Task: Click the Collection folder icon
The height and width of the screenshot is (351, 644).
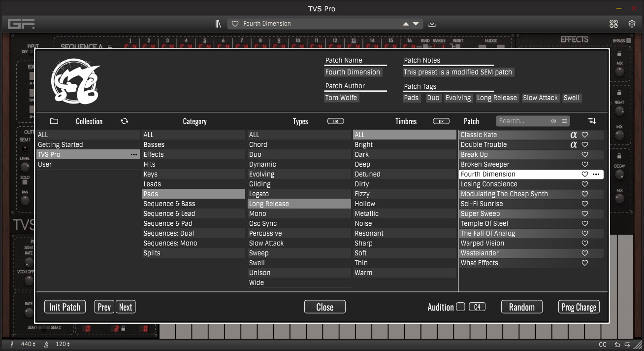Action: coord(54,121)
